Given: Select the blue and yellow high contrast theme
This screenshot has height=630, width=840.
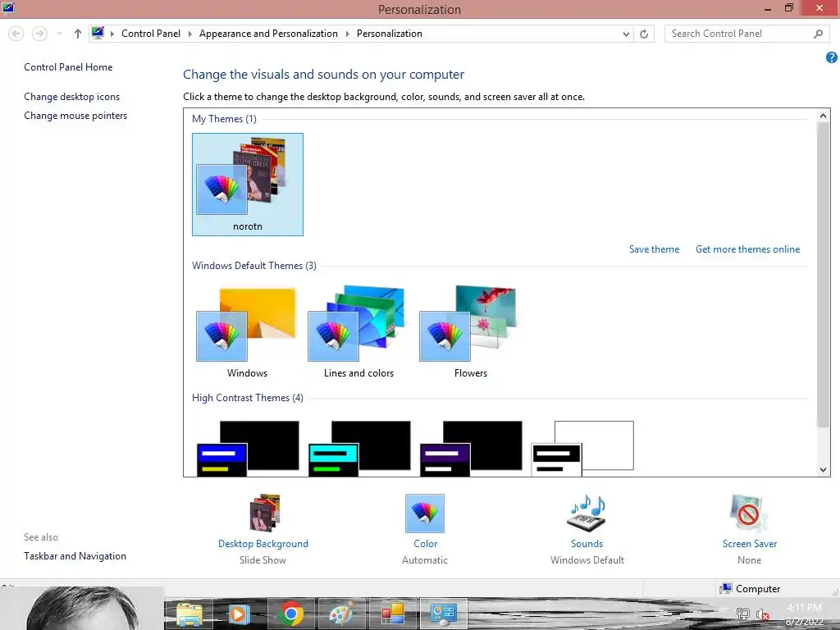Looking at the screenshot, I should (x=248, y=449).
